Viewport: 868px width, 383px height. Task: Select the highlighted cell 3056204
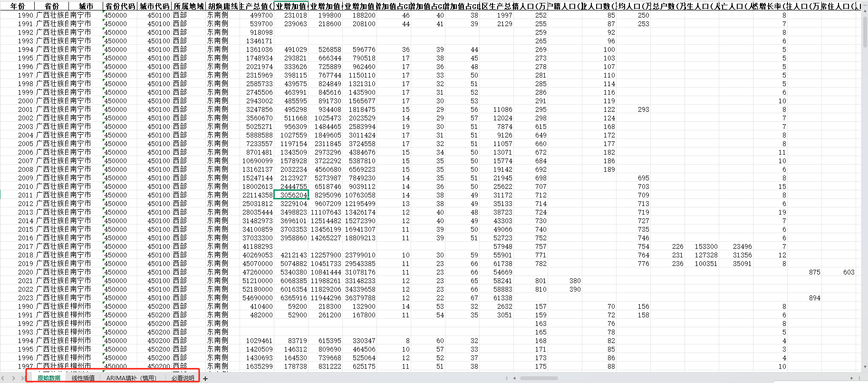pos(291,195)
